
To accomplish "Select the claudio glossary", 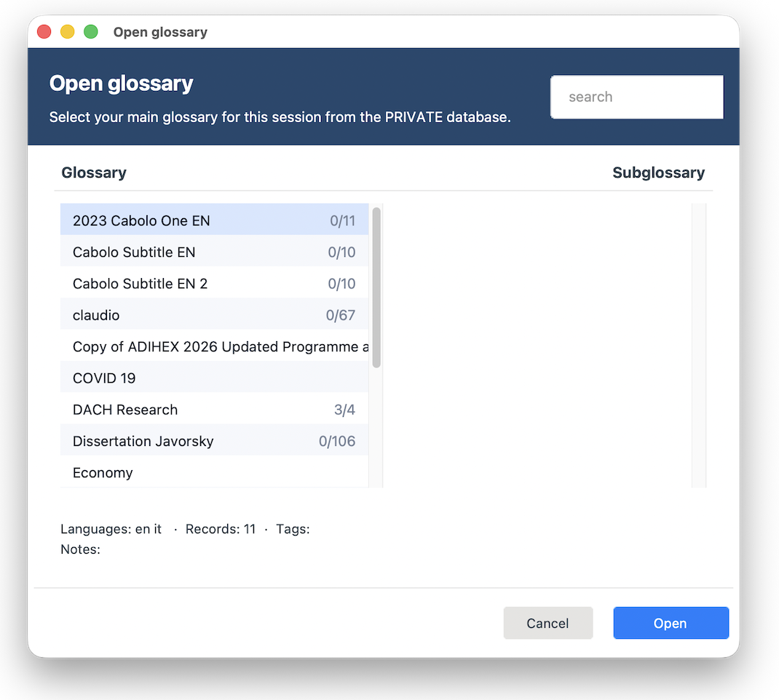I will coord(214,315).
